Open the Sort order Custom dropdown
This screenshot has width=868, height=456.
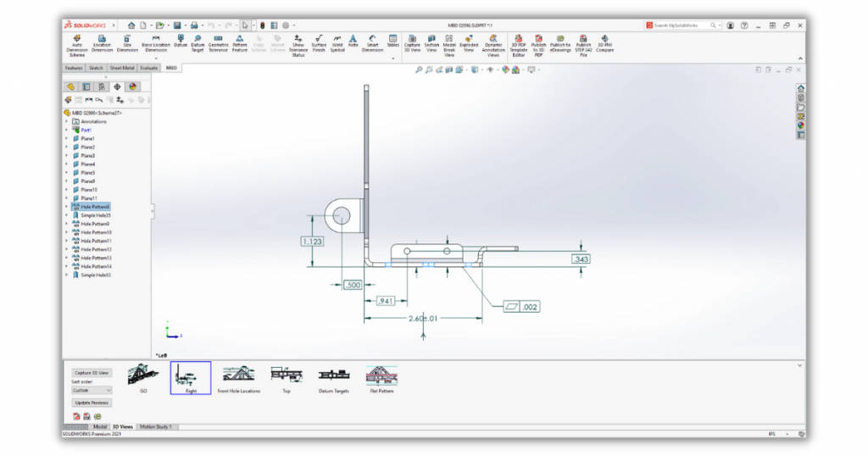point(92,391)
